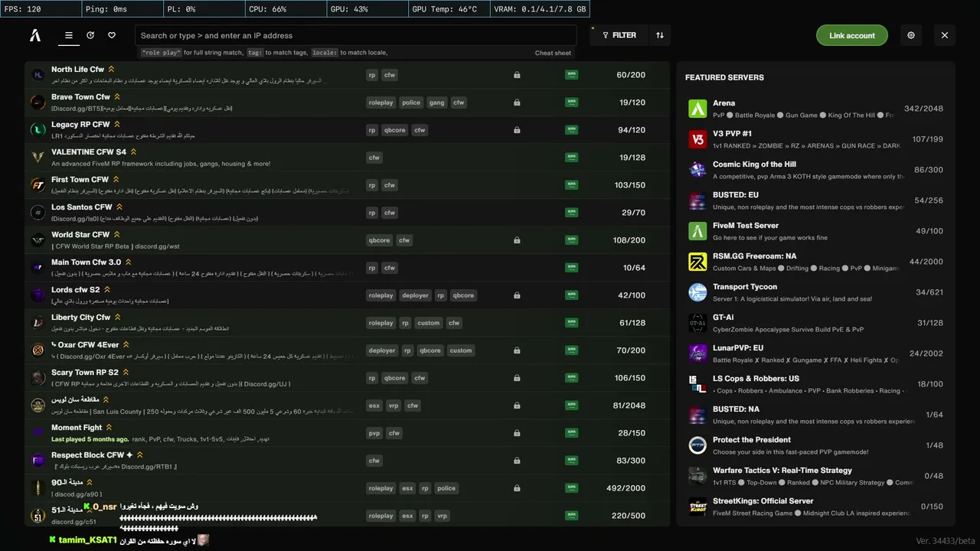Click StreetKings: Official Server icon
980x551 pixels.
click(697, 507)
